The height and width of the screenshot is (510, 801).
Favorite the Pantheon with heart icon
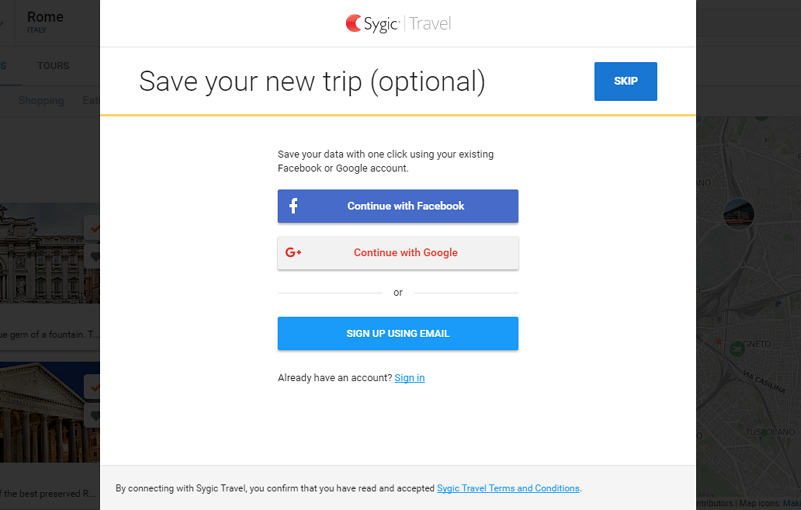95,415
